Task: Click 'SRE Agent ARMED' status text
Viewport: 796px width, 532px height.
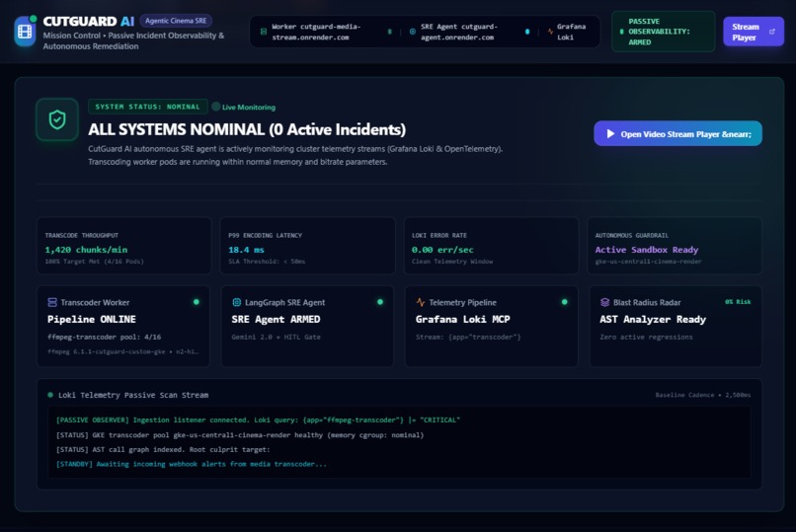Action: tap(276, 319)
